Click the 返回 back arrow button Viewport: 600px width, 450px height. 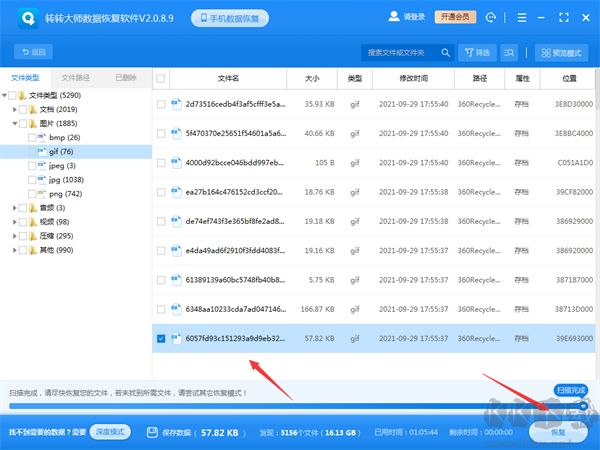pyautogui.click(x=33, y=52)
